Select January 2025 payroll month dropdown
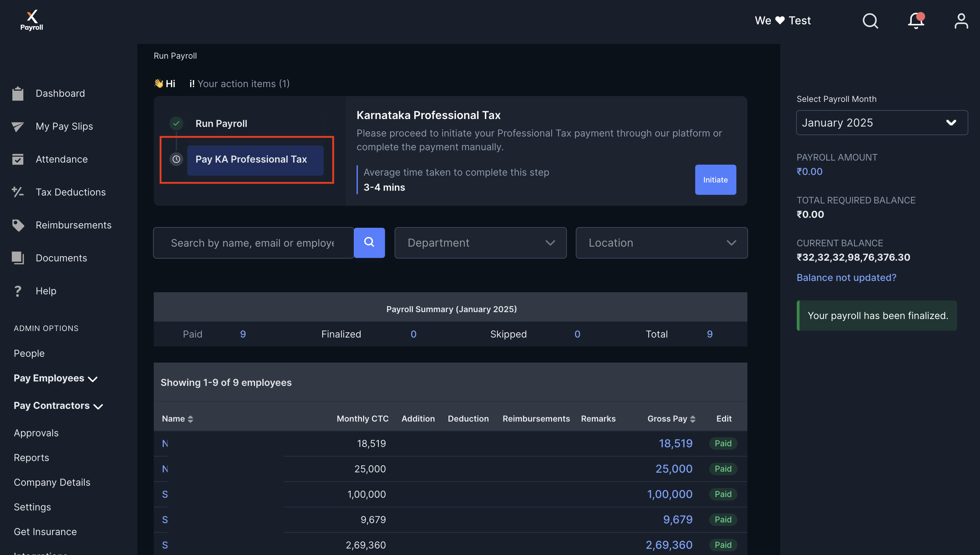Image resolution: width=980 pixels, height=555 pixels. tap(878, 122)
